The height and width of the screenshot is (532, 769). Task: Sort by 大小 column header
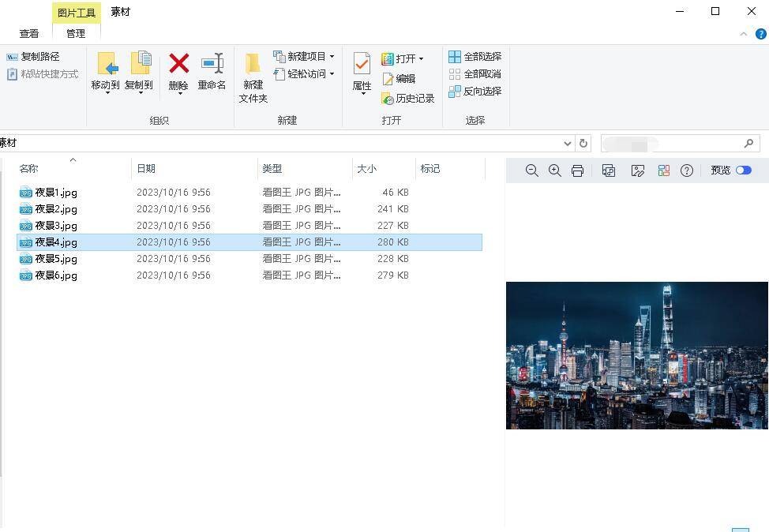pos(384,169)
